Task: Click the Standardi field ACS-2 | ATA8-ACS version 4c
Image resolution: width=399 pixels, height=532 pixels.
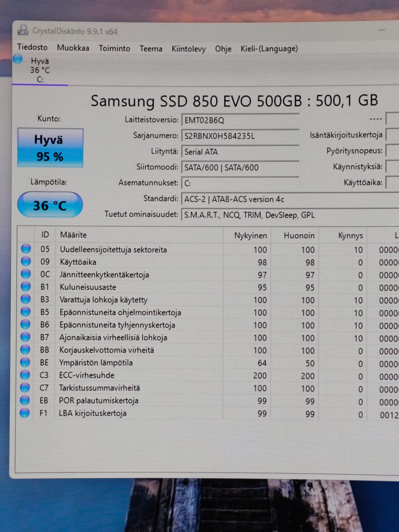Action: 290,199
